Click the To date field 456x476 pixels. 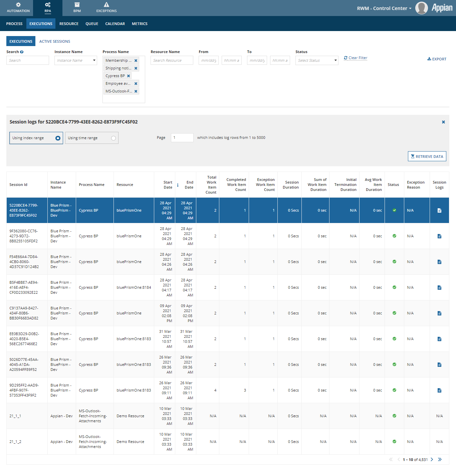pyautogui.click(x=257, y=60)
